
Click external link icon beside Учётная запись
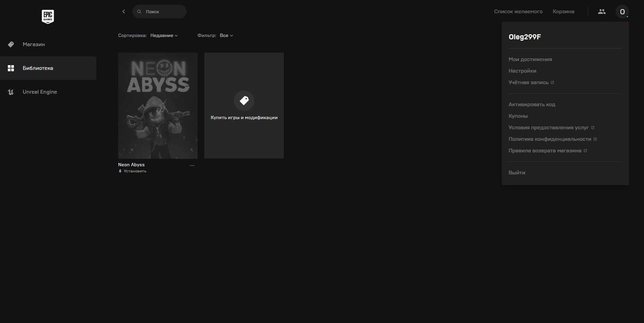click(x=552, y=82)
